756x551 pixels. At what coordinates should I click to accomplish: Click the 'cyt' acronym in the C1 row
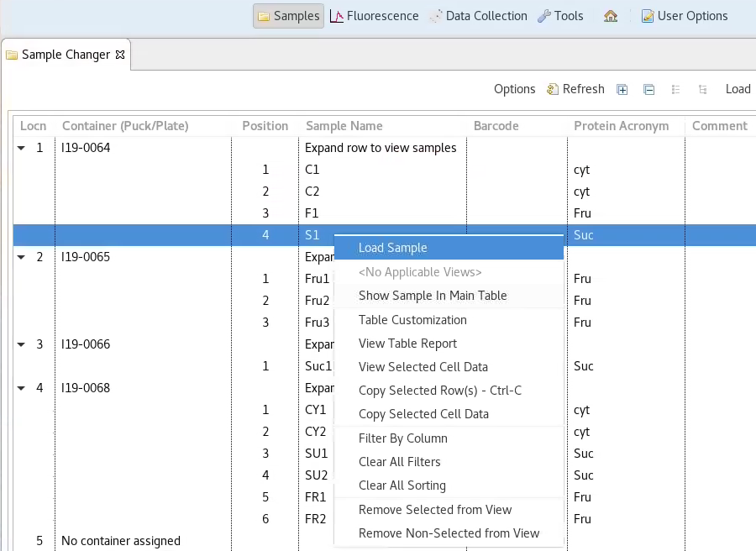[x=581, y=171]
